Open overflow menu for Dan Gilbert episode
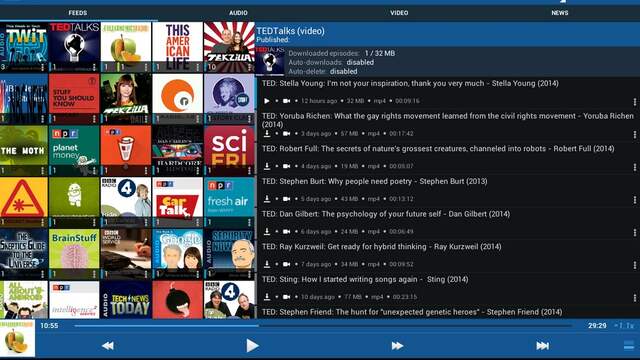The image size is (640, 360). [x=635, y=232]
